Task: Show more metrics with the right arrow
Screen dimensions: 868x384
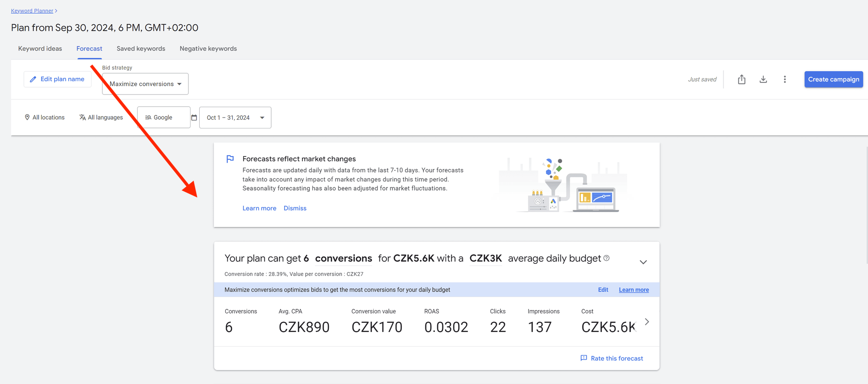Action: tap(647, 322)
